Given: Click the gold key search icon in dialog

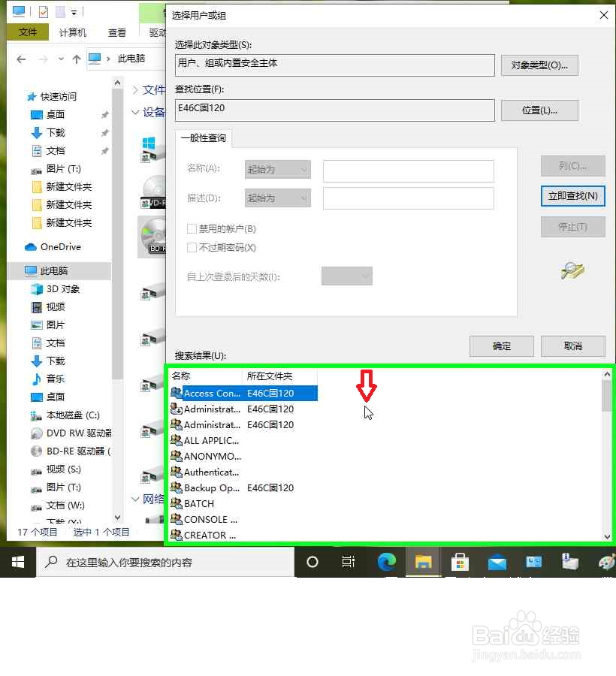Looking at the screenshot, I should click(x=573, y=271).
